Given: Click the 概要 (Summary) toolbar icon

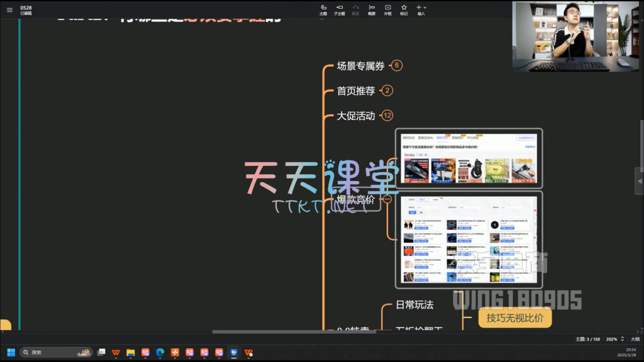Looking at the screenshot, I should (372, 9).
